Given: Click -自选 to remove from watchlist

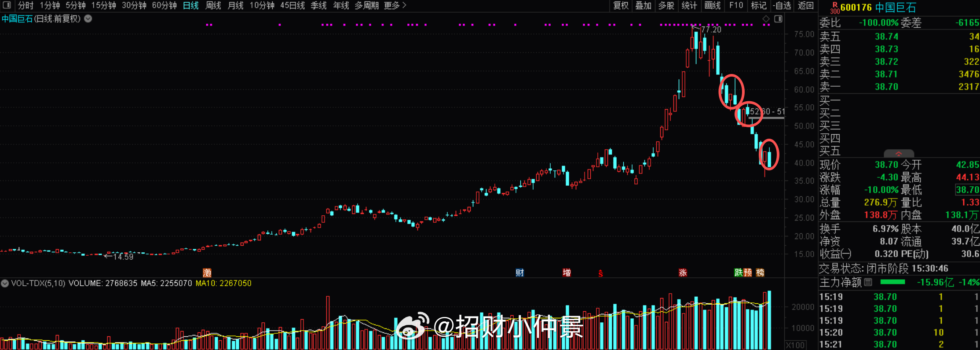Looking at the screenshot, I should [783, 6].
